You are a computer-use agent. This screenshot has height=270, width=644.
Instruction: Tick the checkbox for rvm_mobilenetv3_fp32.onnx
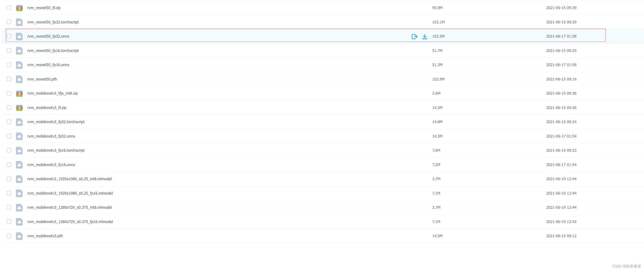(9, 136)
